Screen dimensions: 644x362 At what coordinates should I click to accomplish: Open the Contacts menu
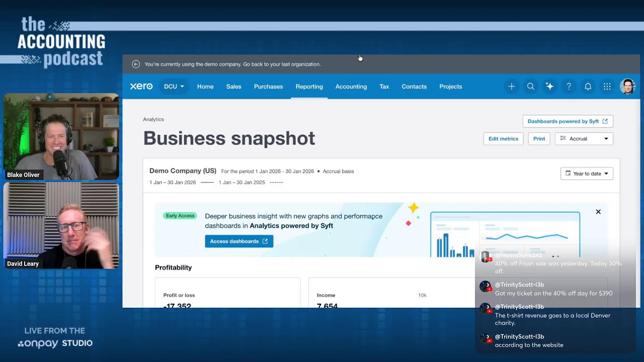414,86
